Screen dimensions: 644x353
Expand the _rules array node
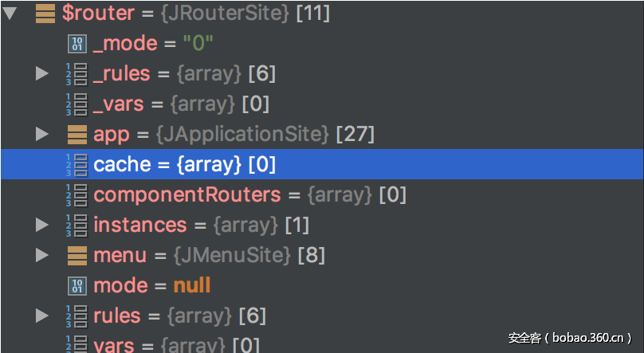42,74
